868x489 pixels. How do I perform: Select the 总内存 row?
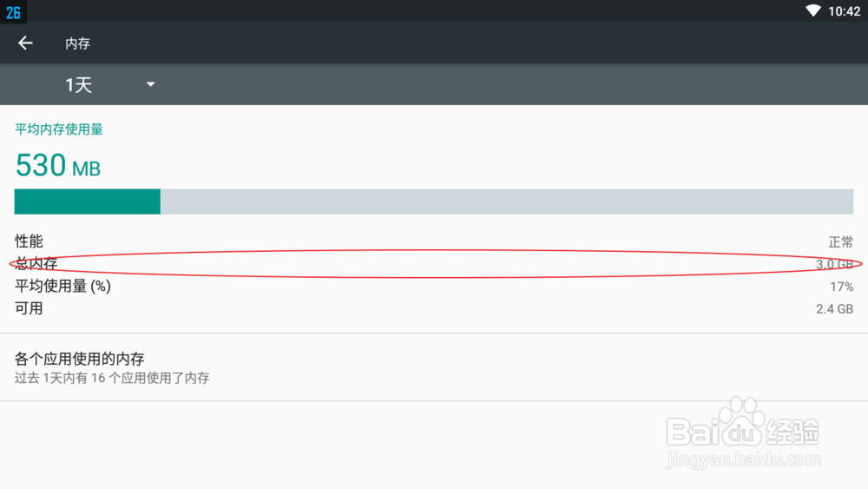434,263
